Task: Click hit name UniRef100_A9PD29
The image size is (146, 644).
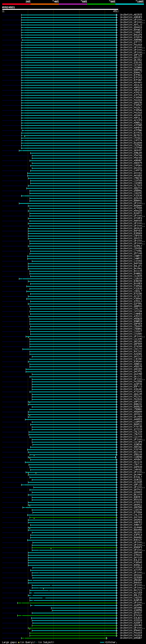Action: pyautogui.click(x=131, y=87)
